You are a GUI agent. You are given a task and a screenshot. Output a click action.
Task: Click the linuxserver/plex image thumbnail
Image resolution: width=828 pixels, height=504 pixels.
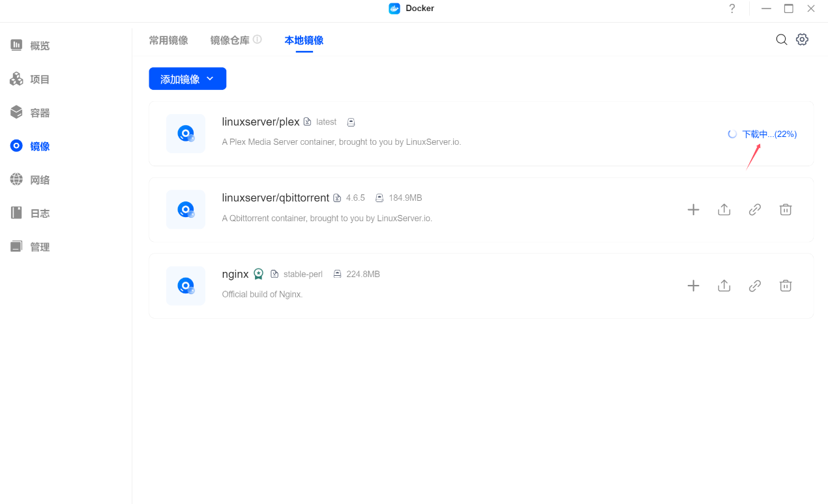pos(186,134)
